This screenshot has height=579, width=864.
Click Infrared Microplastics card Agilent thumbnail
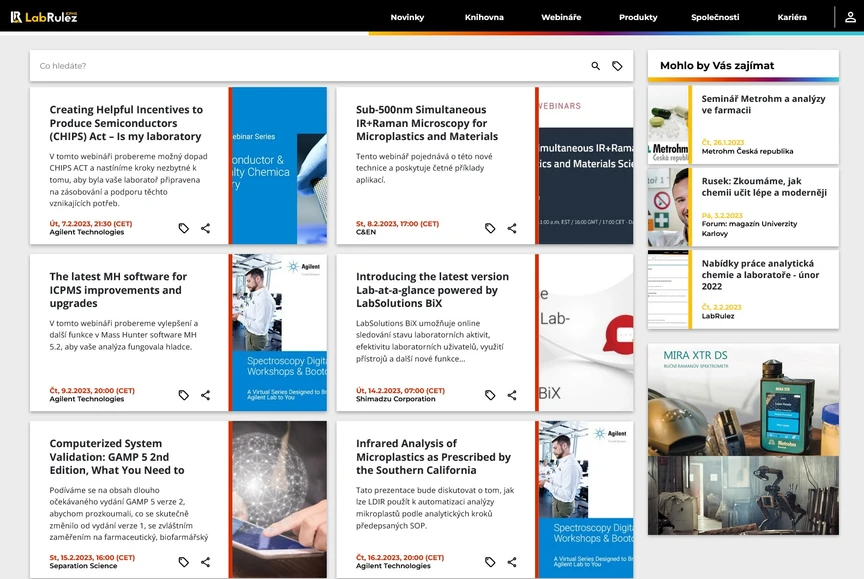pyautogui.click(x=586, y=499)
